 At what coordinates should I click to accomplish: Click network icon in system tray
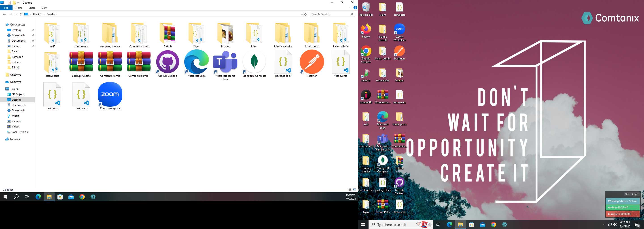tap(610, 225)
